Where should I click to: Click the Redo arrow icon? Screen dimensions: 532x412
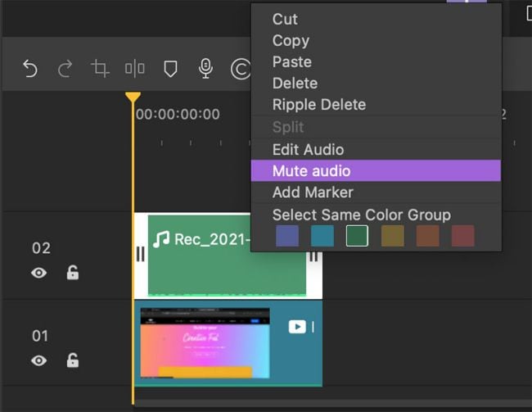point(65,70)
